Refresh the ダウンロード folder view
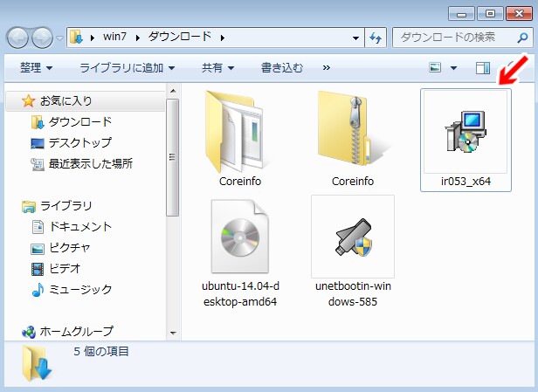 (376, 38)
